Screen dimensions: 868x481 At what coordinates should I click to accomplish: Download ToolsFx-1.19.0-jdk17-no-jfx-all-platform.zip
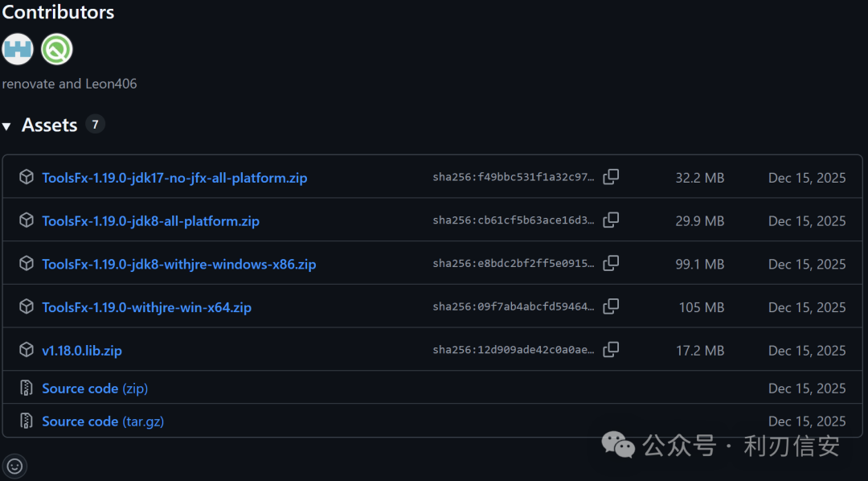[174, 178]
